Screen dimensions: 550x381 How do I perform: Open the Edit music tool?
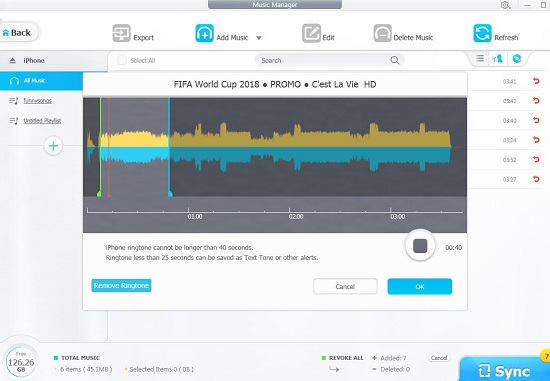(x=311, y=33)
